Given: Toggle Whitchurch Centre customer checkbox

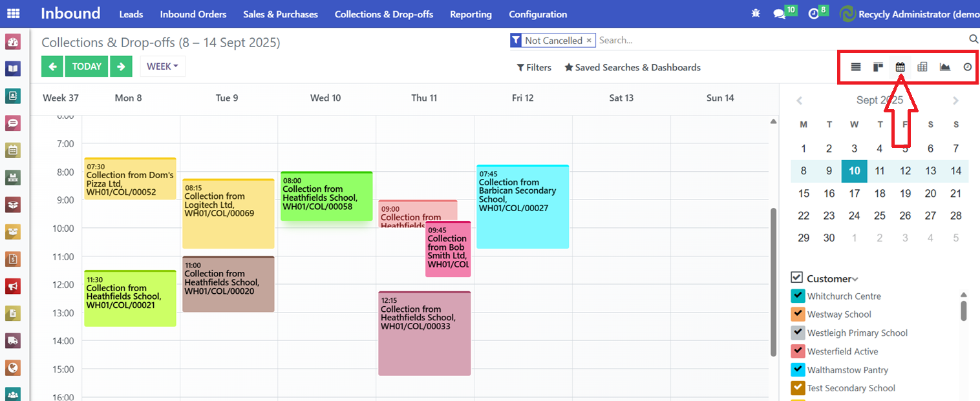Looking at the screenshot, I should coord(798,296).
